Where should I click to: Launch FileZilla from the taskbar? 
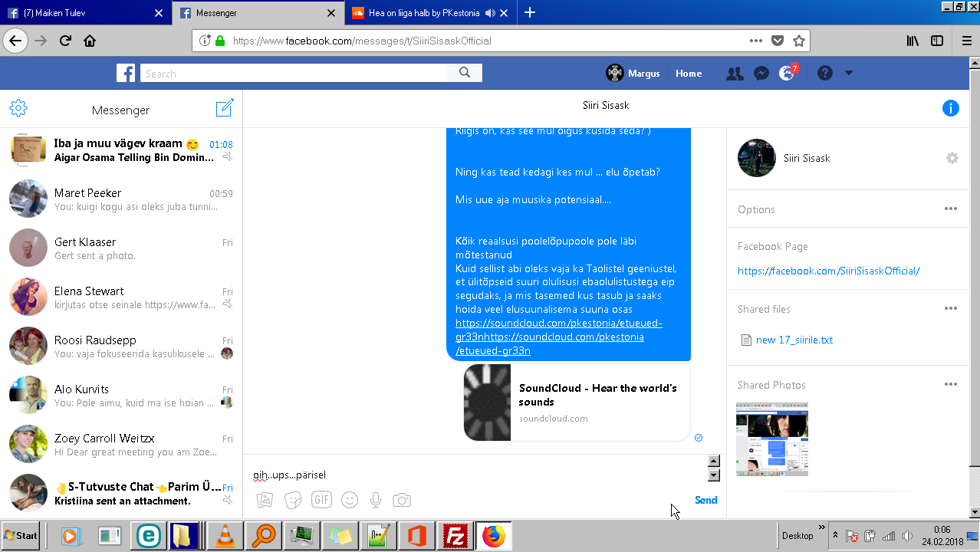coord(457,536)
